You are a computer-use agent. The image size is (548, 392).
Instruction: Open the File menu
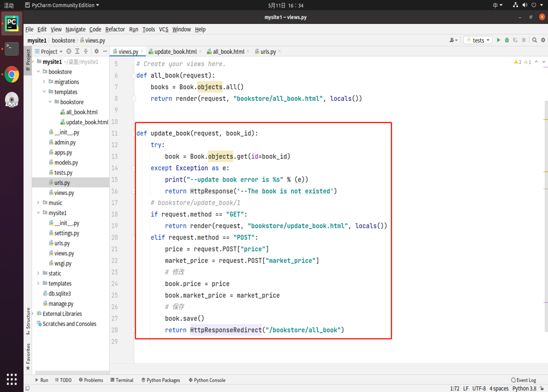(x=30, y=29)
